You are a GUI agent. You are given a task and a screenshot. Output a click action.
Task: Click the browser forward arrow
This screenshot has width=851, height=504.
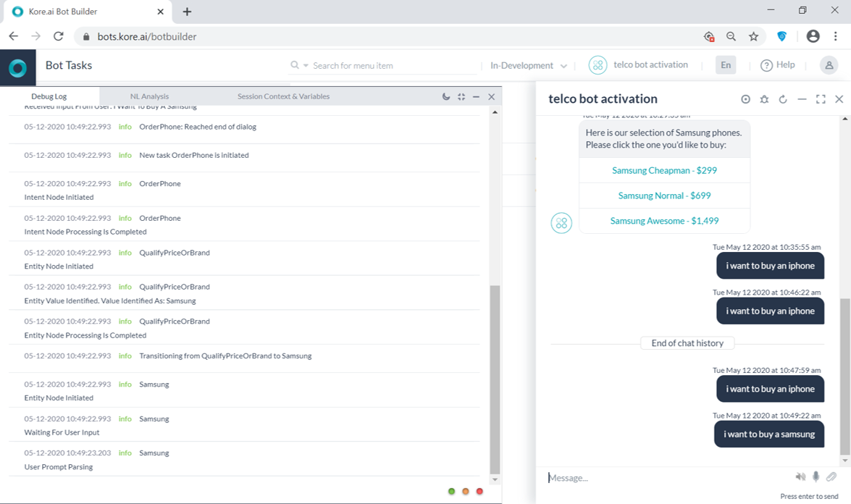tap(35, 36)
